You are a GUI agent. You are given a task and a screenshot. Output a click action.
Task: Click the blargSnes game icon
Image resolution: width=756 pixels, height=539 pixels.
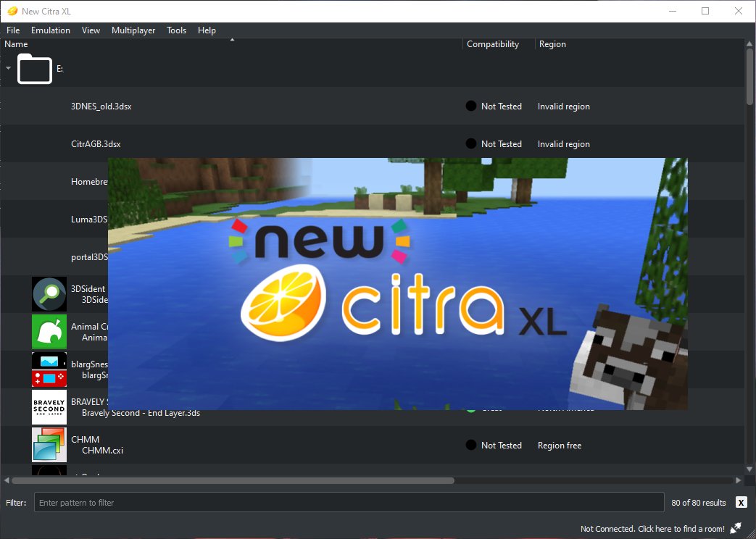[49, 369]
